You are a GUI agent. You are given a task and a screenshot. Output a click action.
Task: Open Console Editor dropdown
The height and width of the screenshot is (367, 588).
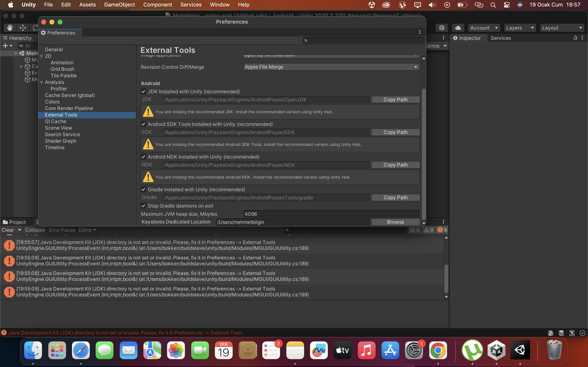click(87, 230)
